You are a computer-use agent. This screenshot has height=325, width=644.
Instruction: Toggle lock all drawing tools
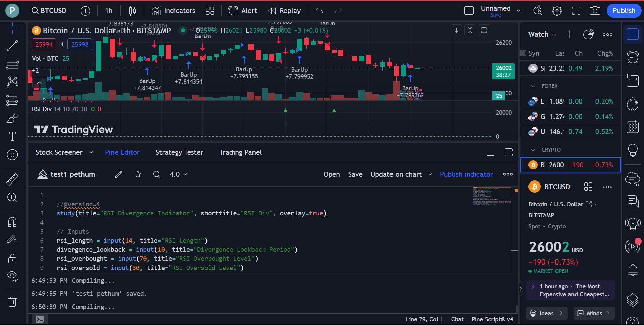[x=12, y=258]
